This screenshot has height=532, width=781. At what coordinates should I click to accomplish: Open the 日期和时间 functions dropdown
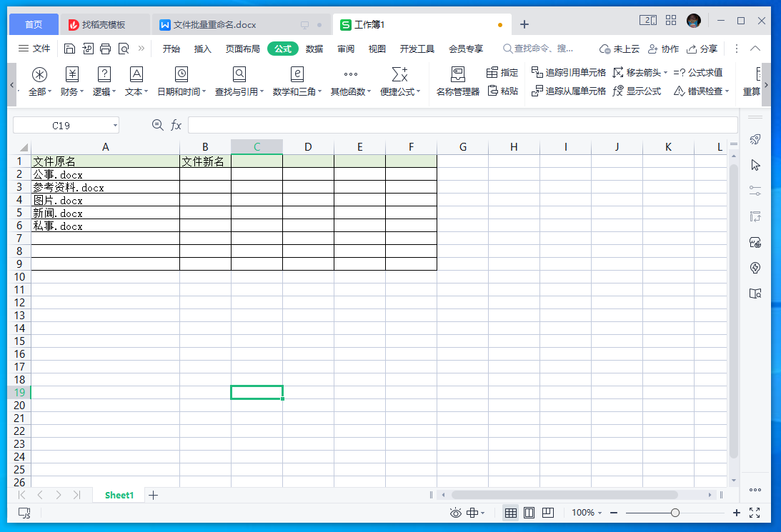tap(181, 81)
